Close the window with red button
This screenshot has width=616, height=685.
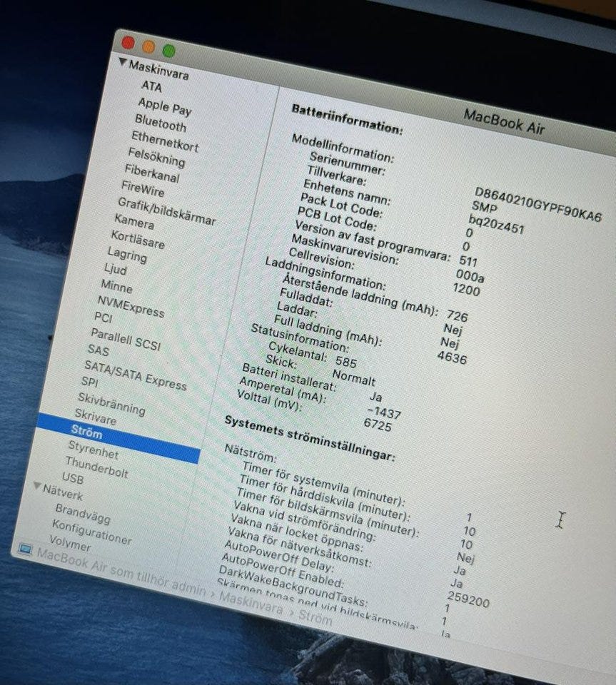tap(128, 42)
